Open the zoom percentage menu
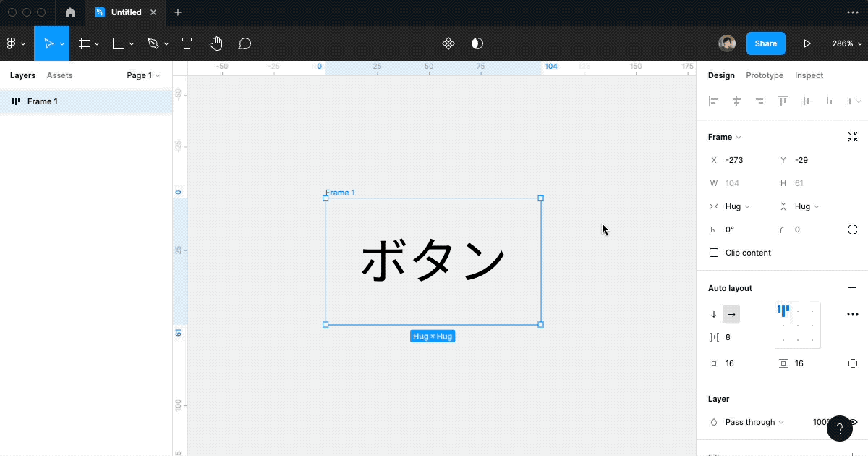The width and height of the screenshot is (868, 456). tap(846, 43)
